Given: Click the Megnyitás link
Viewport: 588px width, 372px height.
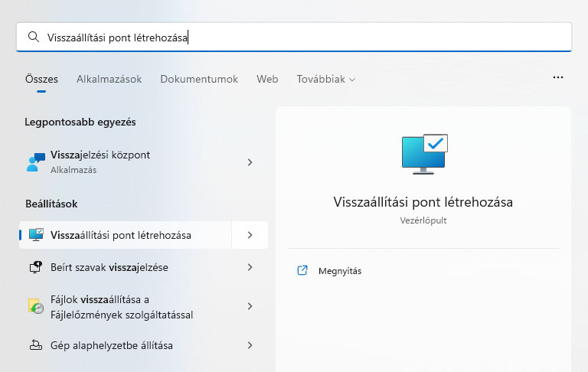Looking at the screenshot, I should click(x=339, y=271).
